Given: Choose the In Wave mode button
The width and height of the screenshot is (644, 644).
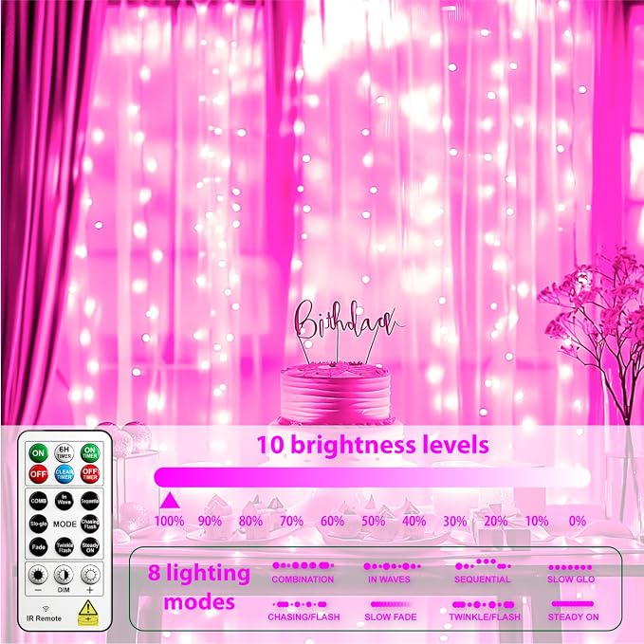Looking at the screenshot, I should pos(64,501).
